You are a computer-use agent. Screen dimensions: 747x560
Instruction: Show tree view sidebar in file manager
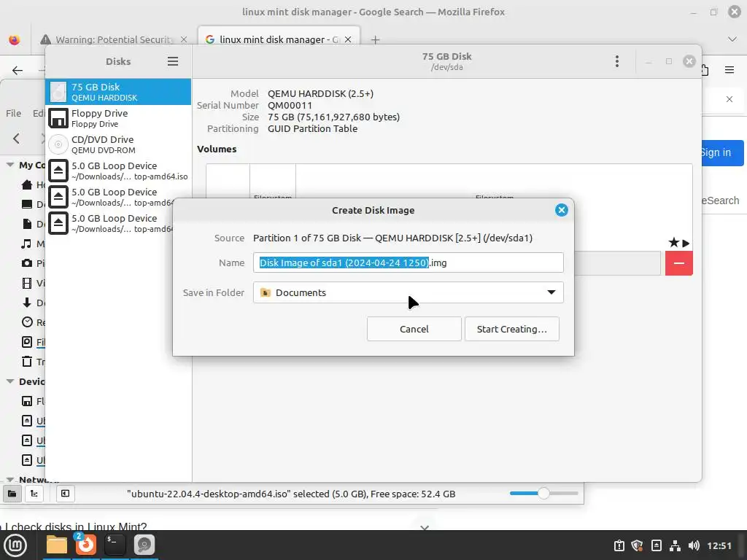pos(34,494)
